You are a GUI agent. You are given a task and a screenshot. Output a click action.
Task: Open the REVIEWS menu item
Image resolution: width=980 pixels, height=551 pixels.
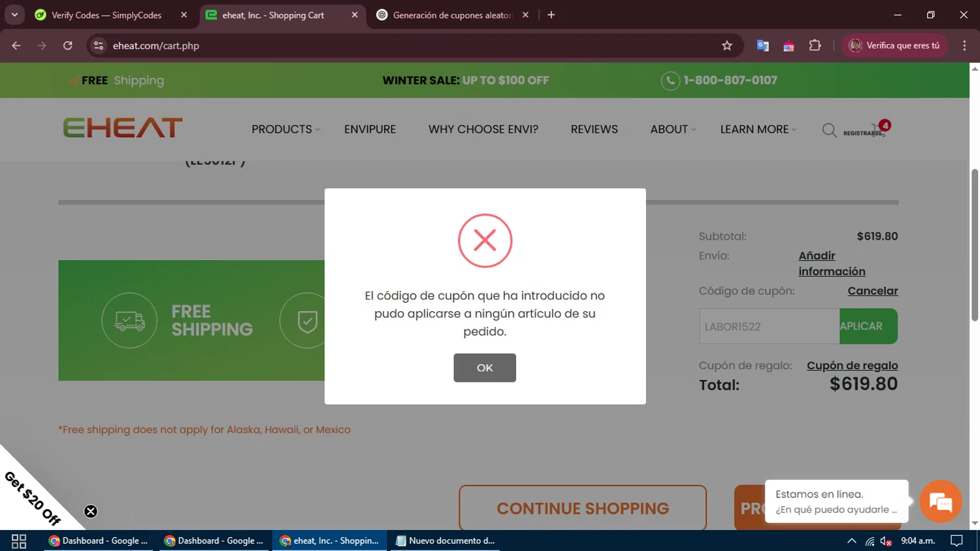(x=594, y=129)
